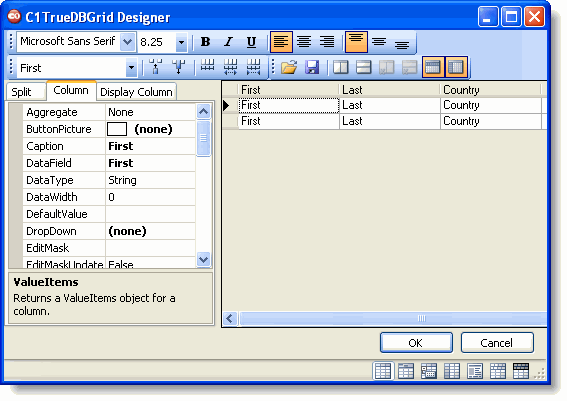This screenshot has height=401, width=567.
Task: Save layout with floppy disk icon
Action: pyautogui.click(x=312, y=67)
